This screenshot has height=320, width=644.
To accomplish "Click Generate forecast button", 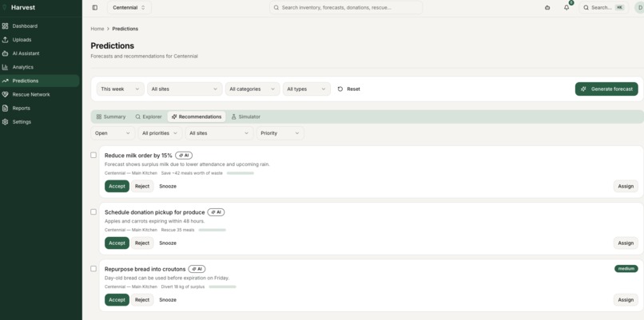I will pyautogui.click(x=606, y=89).
